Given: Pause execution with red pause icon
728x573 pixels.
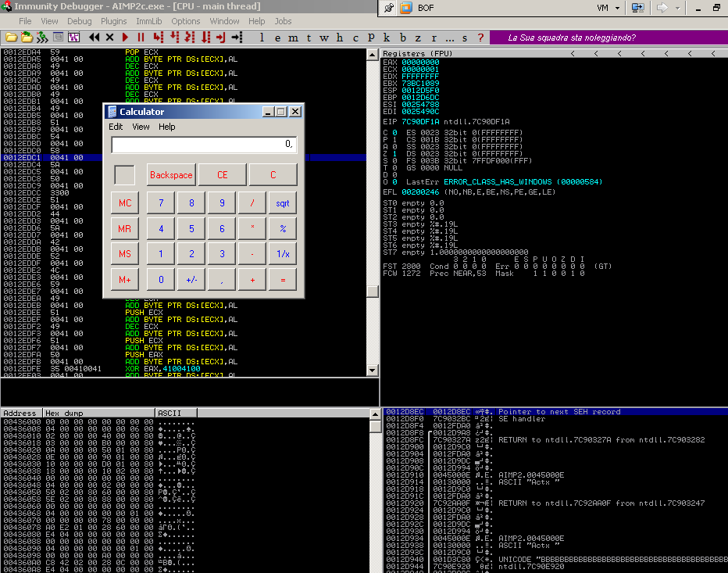Looking at the screenshot, I should (141, 38).
